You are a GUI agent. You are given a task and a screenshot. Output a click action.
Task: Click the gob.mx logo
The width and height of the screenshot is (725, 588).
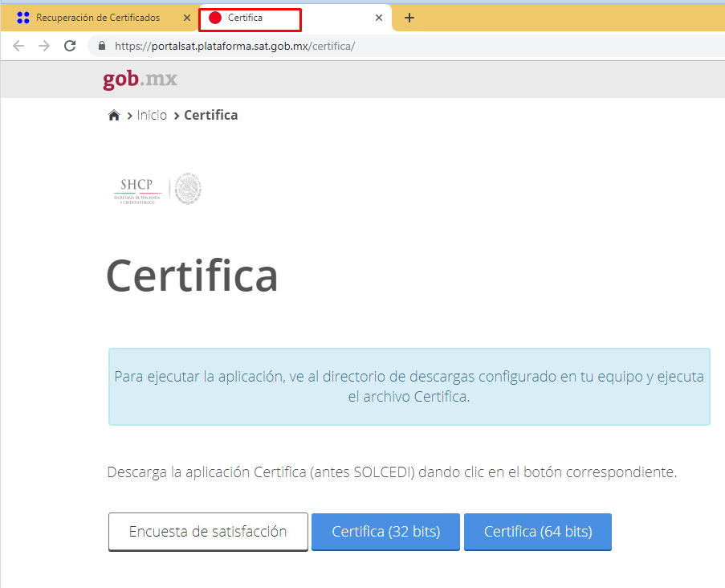[x=140, y=79]
